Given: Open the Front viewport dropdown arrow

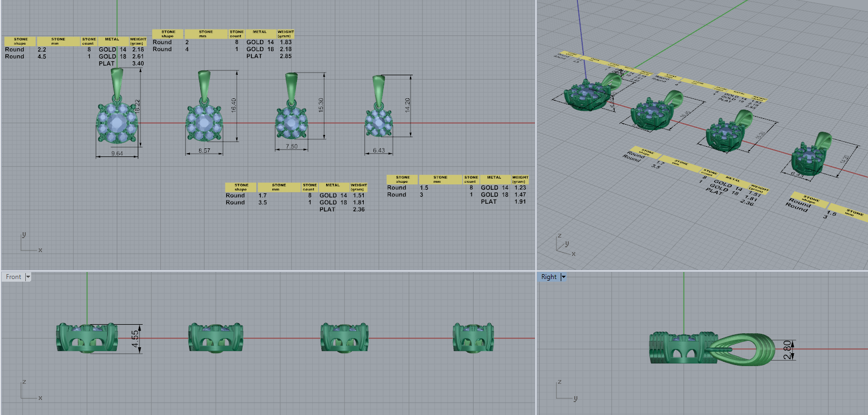Looking at the screenshot, I should (28, 277).
